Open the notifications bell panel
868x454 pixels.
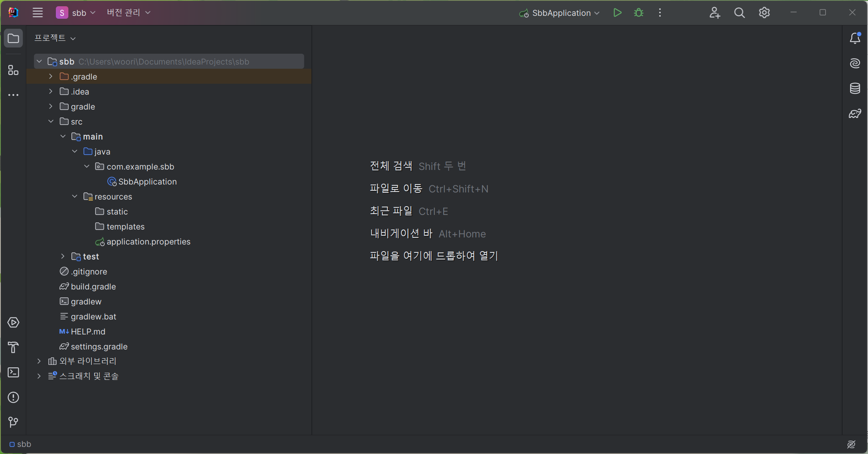click(x=855, y=38)
